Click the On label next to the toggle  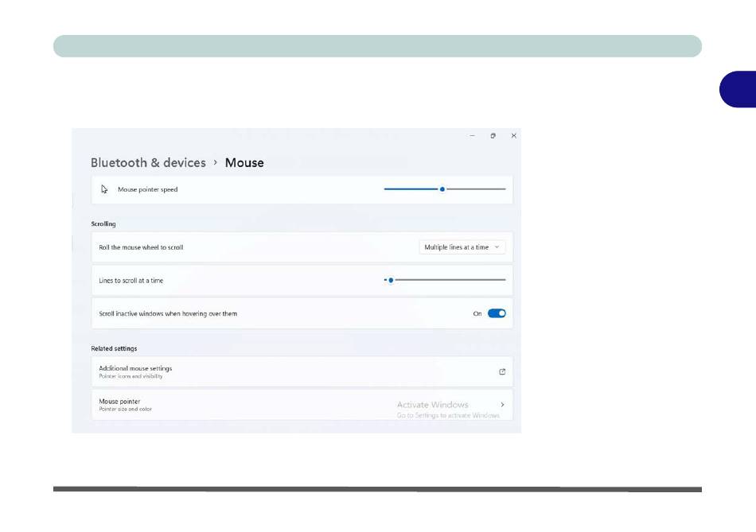[477, 313]
